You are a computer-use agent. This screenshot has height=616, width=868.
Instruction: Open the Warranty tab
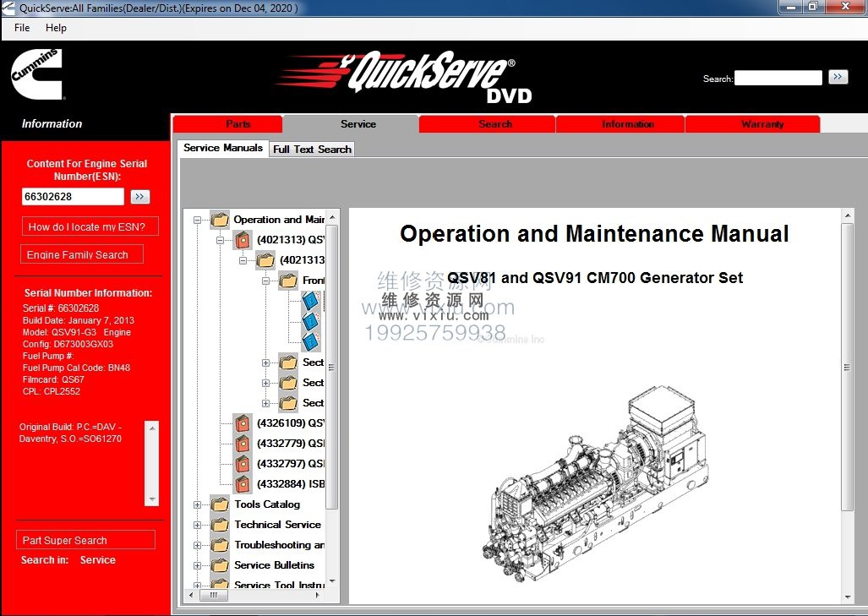tap(753, 124)
